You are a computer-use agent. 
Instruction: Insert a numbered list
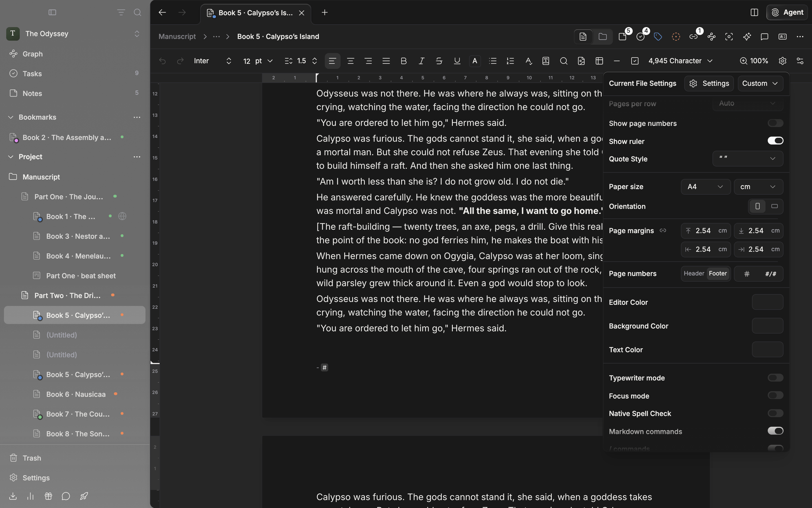510,61
